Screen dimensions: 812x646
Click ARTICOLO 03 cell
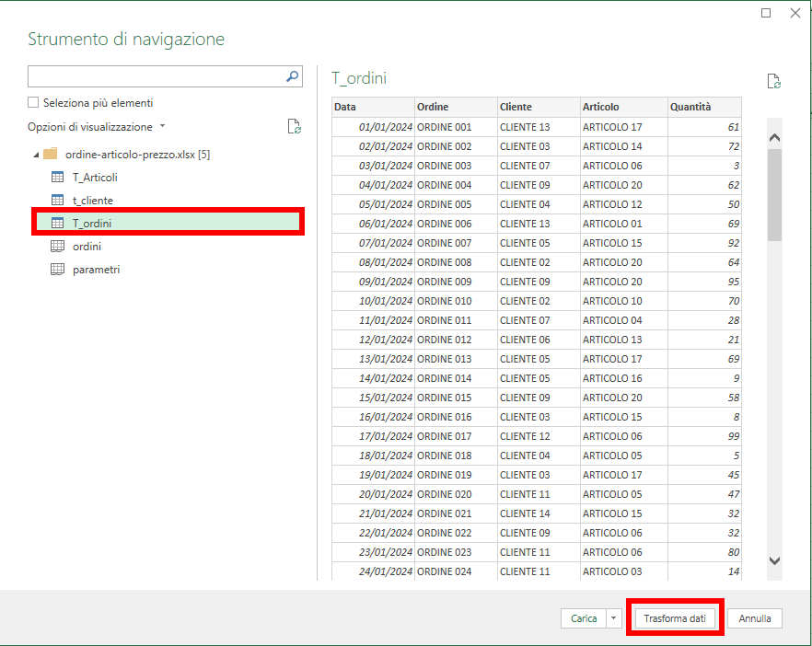click(x=624, y=571)
